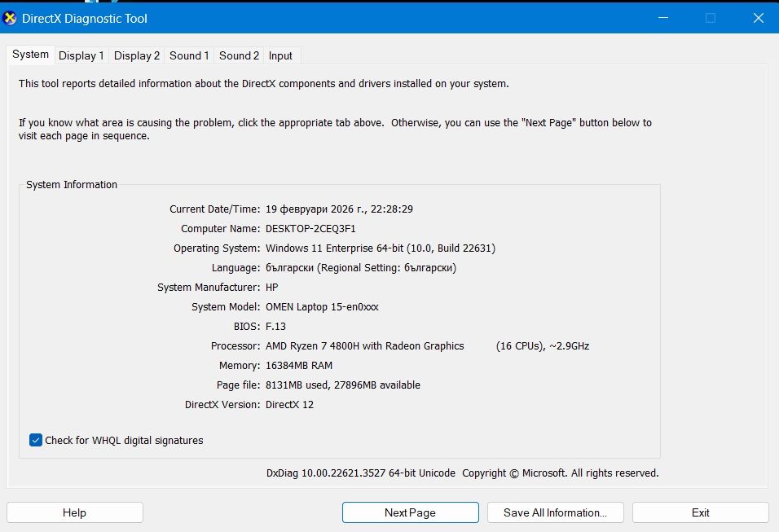Select the System tab

(31, 55)
